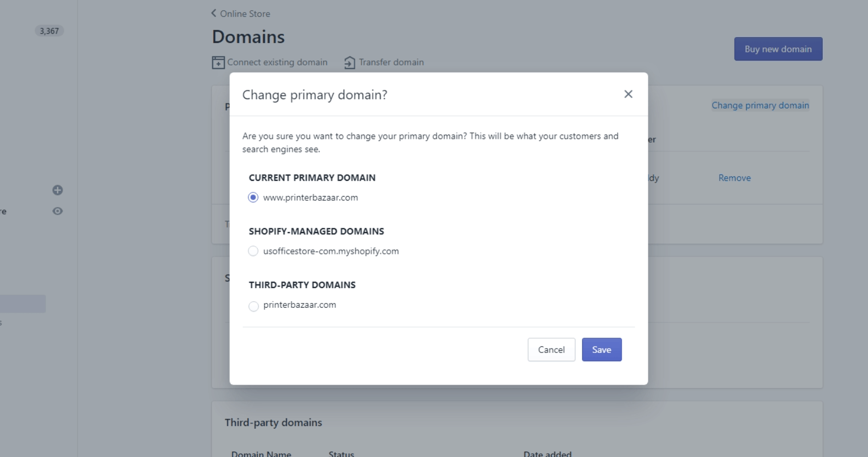Click the Online Store breadcrumb
This screenshot has height=457, width=868.
click(x=245, y=14)
